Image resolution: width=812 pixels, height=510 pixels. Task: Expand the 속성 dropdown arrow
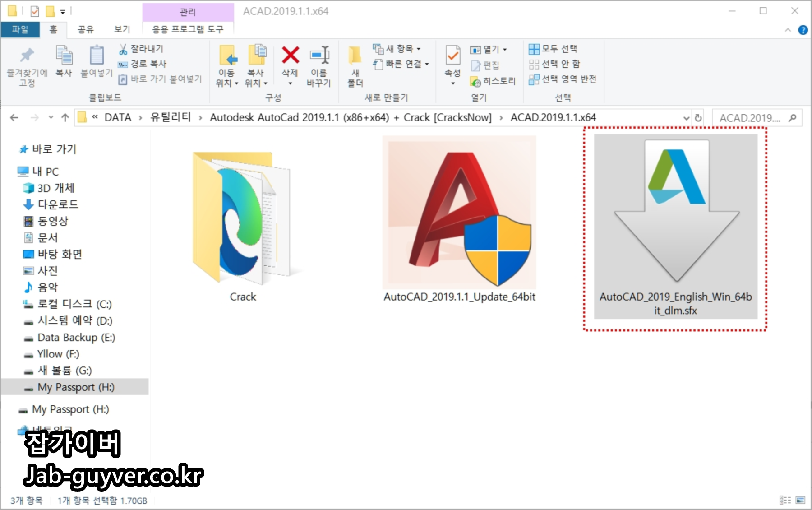pos(452,83)
